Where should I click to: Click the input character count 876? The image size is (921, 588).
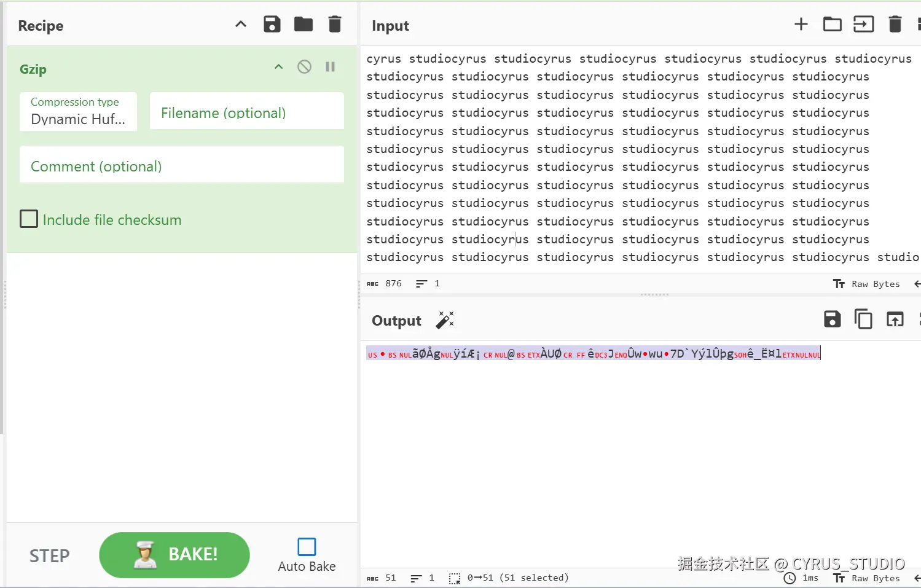385,284
